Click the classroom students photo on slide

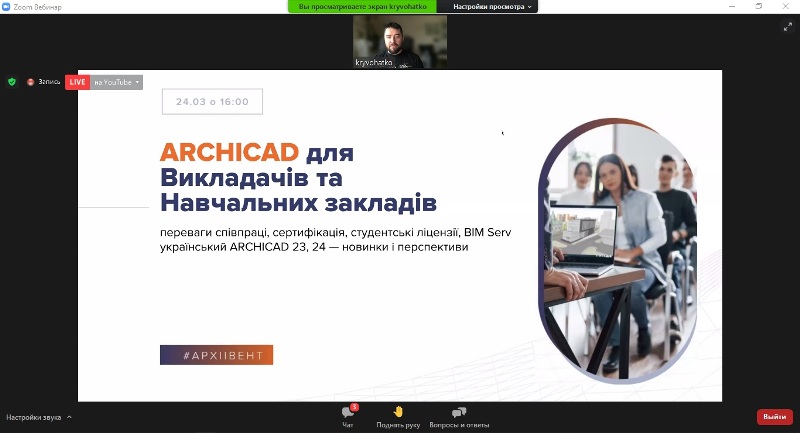click(x=618, y=250)
